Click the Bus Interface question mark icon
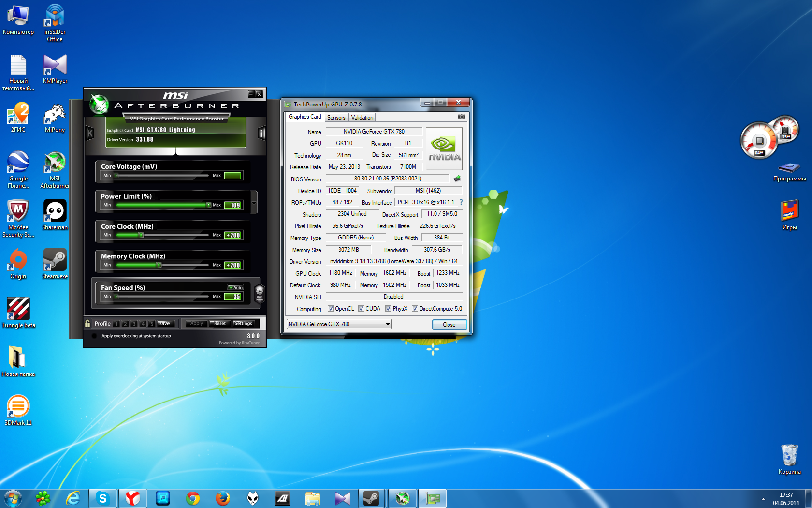Screen dimensions: 812x508 461,202
